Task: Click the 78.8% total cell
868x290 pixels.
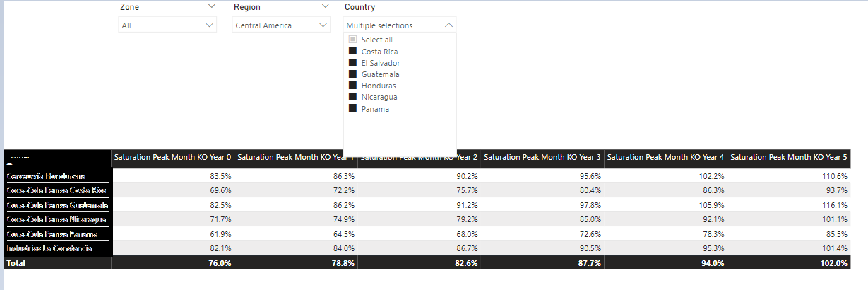Action: 296,263
